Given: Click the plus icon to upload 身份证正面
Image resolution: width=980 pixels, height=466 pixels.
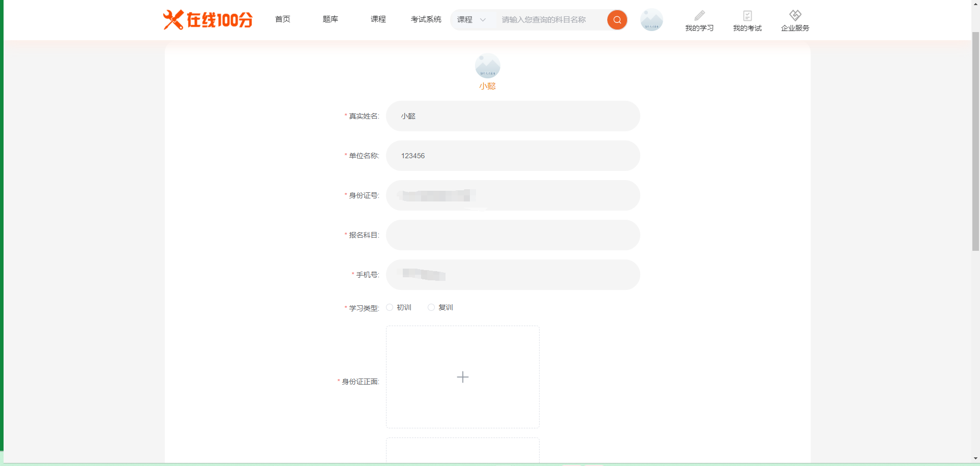Looking at the screenshot, I should click(462, 377).
